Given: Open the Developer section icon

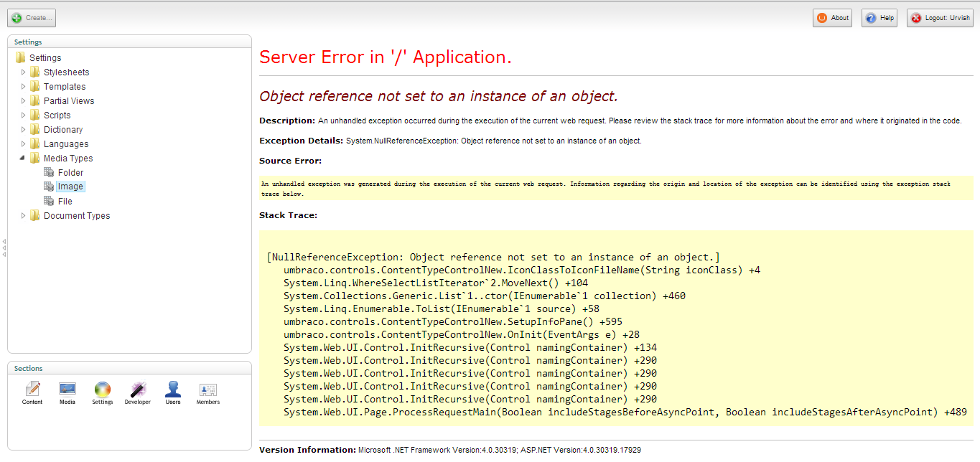Looking at the screenshot, I should click(138, 391).
